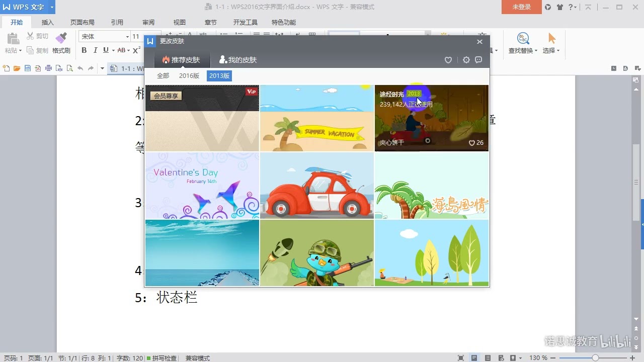This screenshot has width=644, height=362.
Task: Close the 更改皮肤 dialog
Action: [479, 42]
